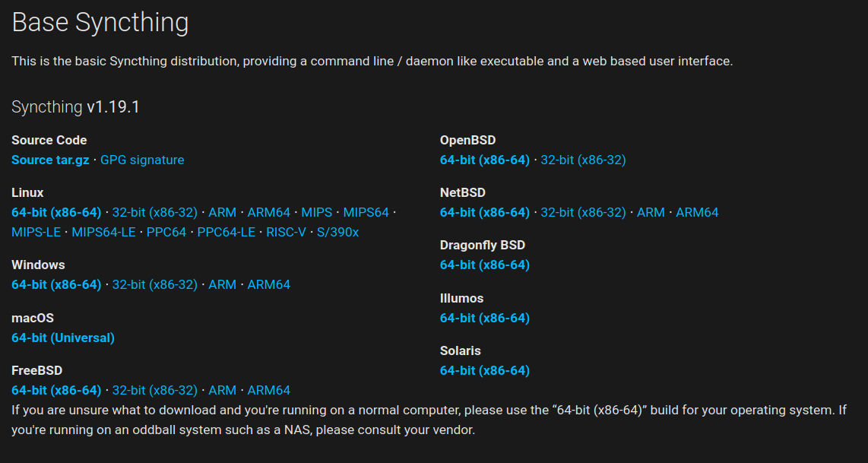The height and width of the screenshot is (463, 868).
Task: Click the "FreeBSD" section label
Action: pos(37,370)
